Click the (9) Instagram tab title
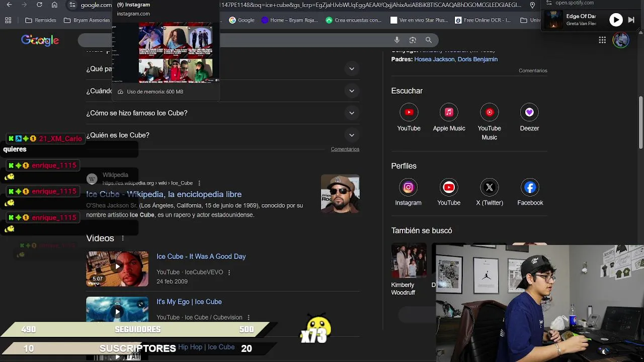This screenshot has height=362, width=644. (x=133, y=5)
